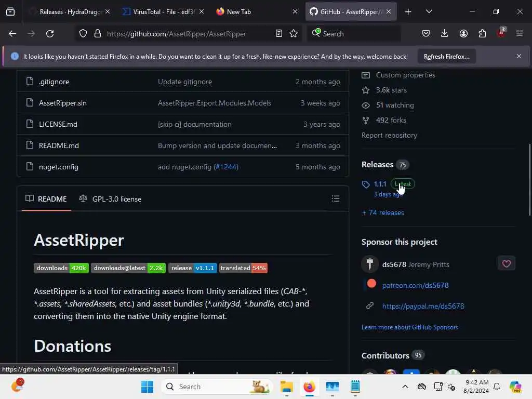Open Windows Start menu

[x=147, y=387]
